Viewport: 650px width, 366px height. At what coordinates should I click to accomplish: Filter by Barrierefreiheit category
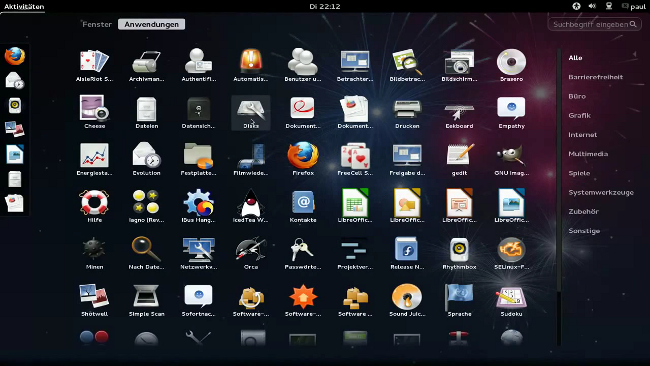595,77
